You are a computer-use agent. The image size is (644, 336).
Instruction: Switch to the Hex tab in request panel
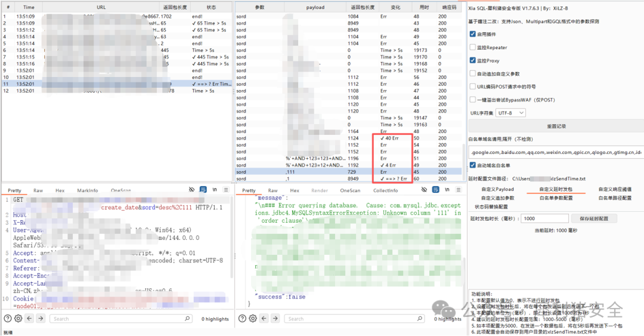point(60,190)
